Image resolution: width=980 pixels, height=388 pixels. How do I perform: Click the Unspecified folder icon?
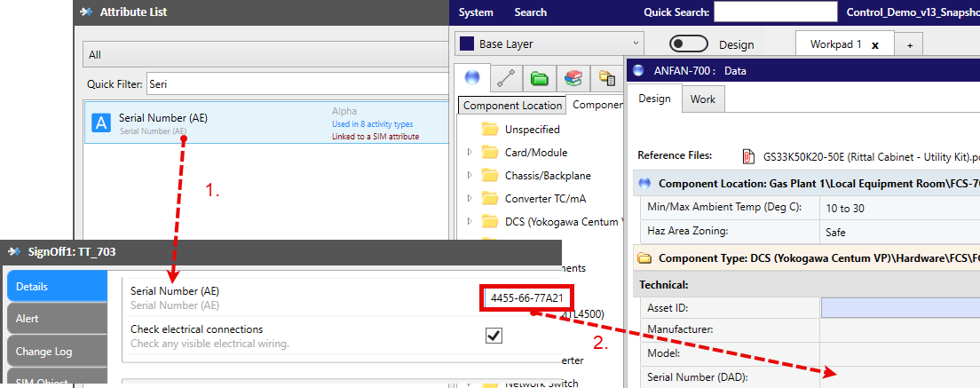pos(489,130)
